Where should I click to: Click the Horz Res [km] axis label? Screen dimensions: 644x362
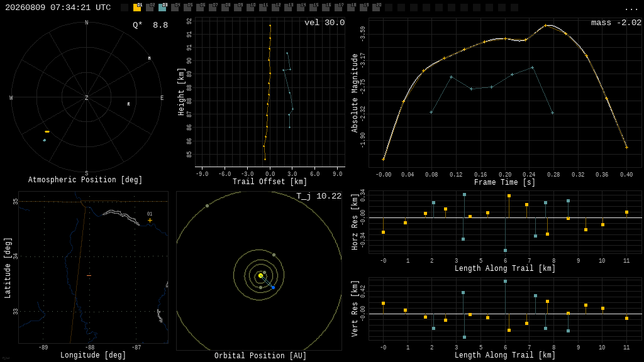coord(355,222)
